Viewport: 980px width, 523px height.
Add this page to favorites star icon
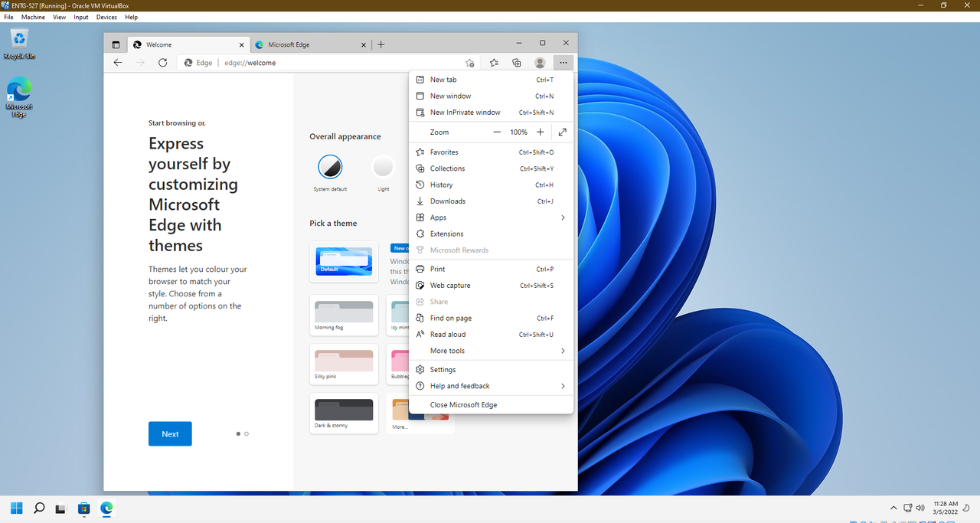point(469,63)
